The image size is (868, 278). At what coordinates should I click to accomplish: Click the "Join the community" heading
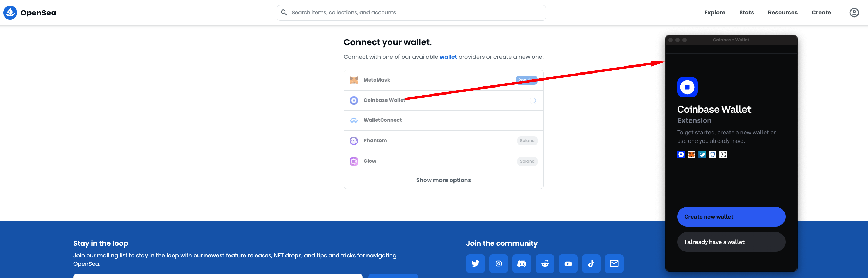pyautogui.click(x=502, y=243)
